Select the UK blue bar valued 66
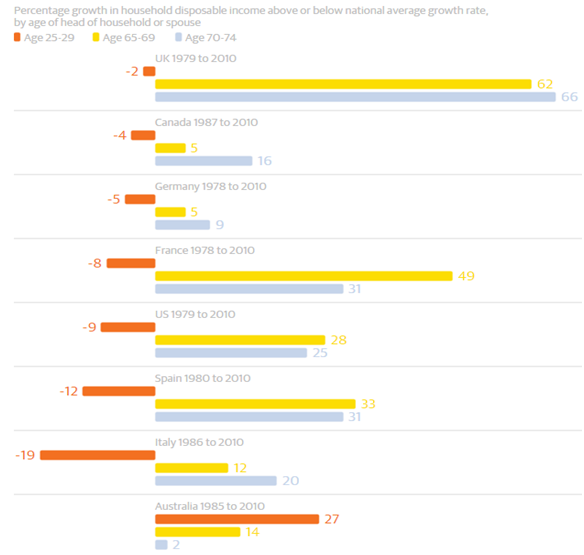 click(355, 97)
